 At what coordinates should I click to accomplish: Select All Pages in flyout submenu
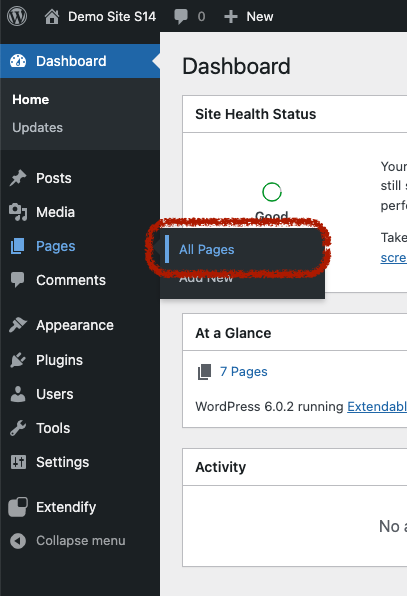pyautogui.click(x=207, y=250)
